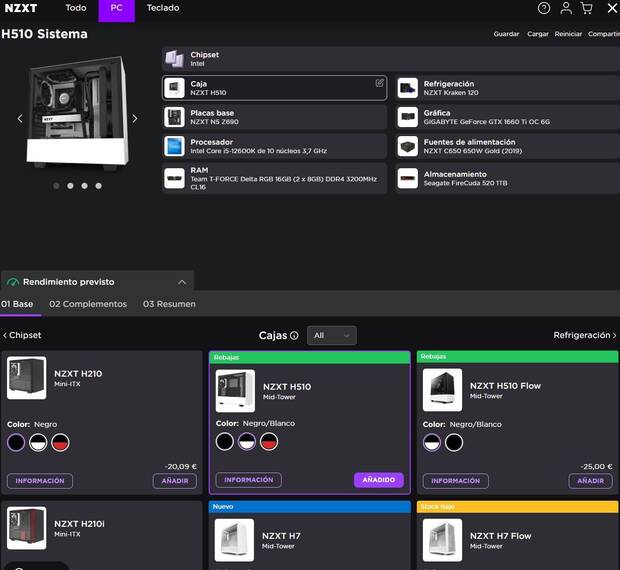Click the Caja NZXT H510 icon
Screen dimensions: 620x570
click(174, 88)
